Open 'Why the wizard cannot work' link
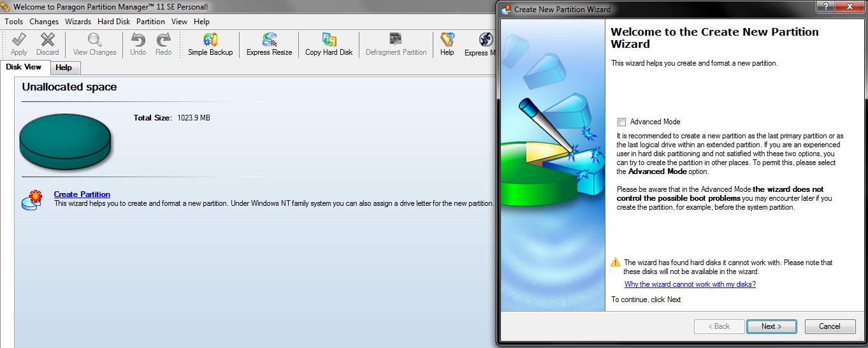Screen dimensions: 868x348 pyautogui.click(x=690, y=284)
